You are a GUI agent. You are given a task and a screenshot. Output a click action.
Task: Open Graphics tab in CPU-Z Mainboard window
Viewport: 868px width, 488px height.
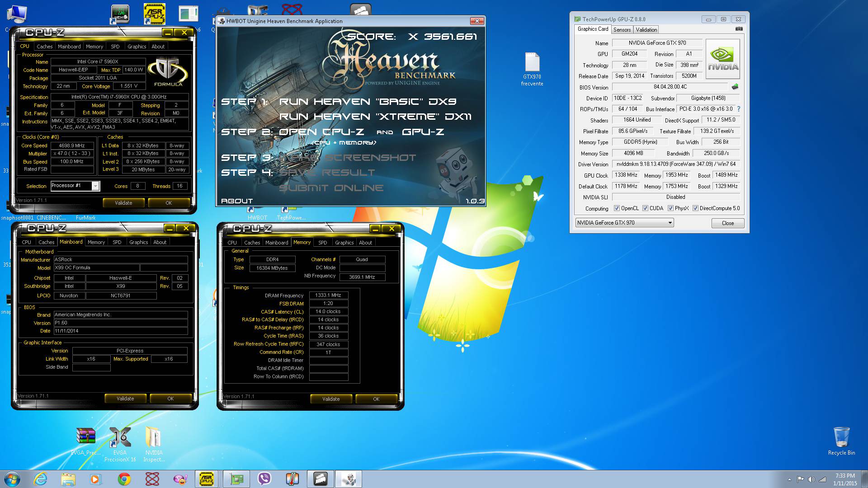[x=138, y=242]
